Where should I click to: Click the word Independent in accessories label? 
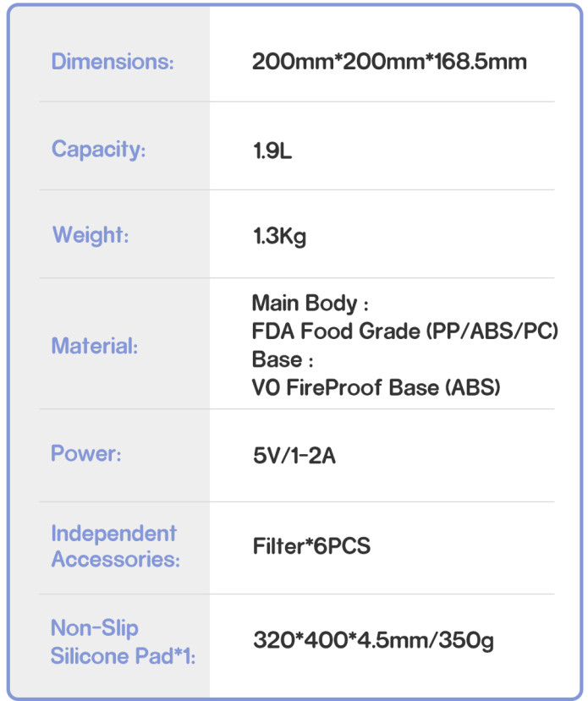tap(113, 534)
